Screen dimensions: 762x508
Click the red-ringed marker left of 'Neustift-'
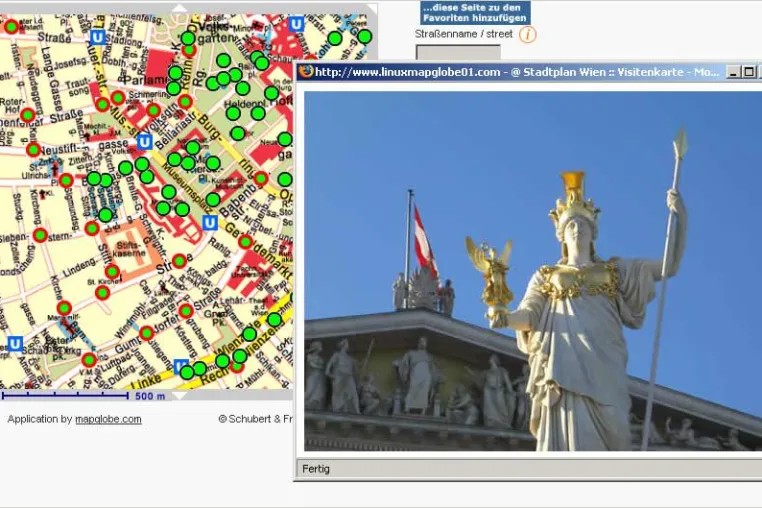33,149
